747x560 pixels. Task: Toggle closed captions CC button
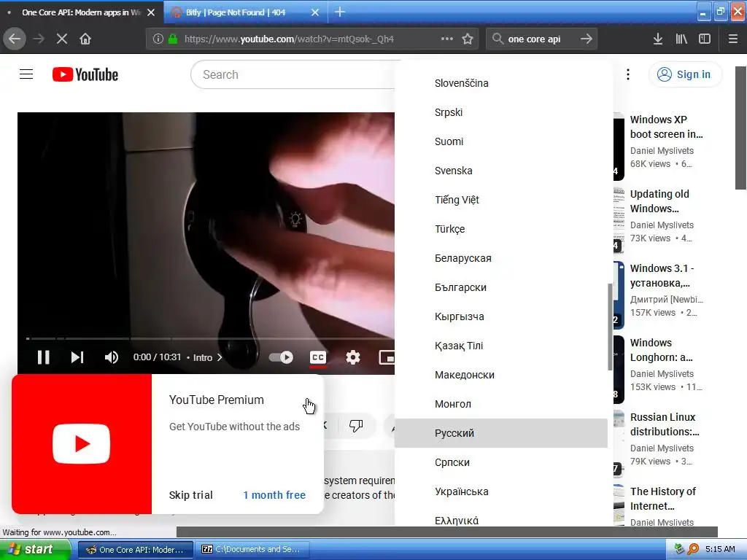318,357
